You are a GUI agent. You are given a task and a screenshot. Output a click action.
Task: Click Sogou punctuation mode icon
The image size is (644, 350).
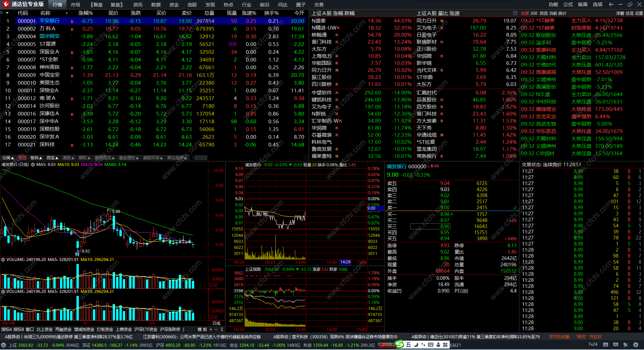click(x=423, y=345)
